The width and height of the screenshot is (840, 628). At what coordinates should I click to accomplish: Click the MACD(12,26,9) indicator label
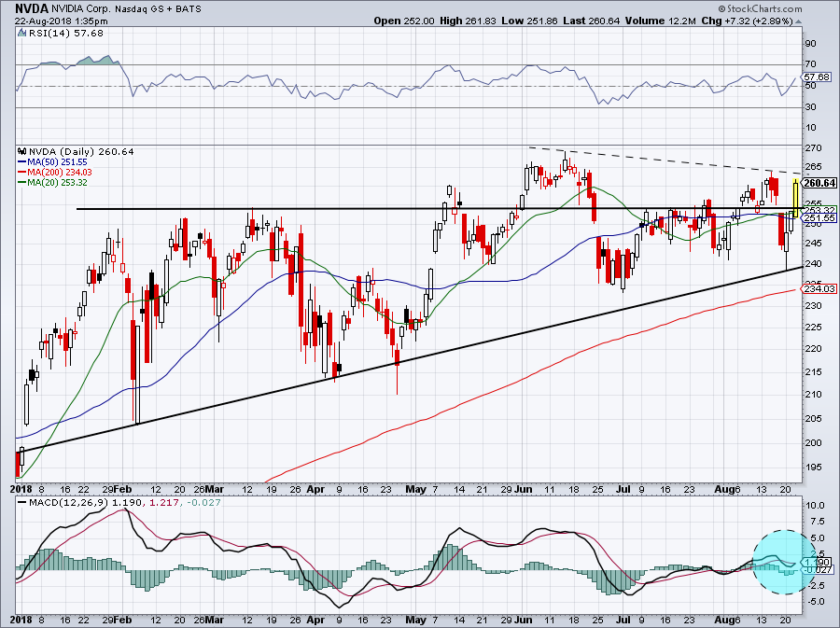click(x=69, y=503)
